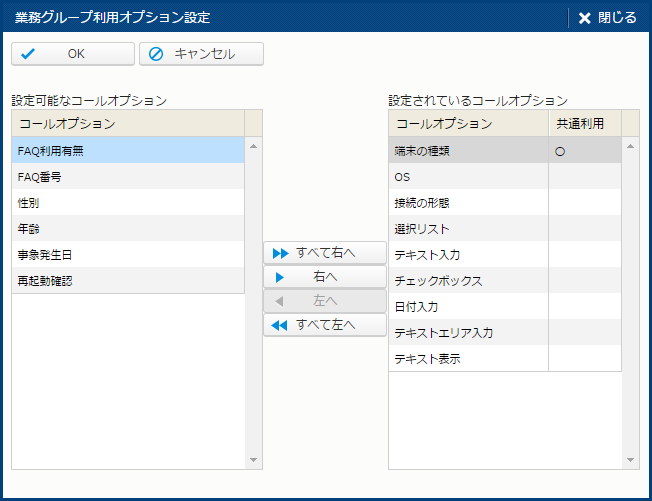
Task: Click 共通利用 column header
Action: [x=584, y=123]
